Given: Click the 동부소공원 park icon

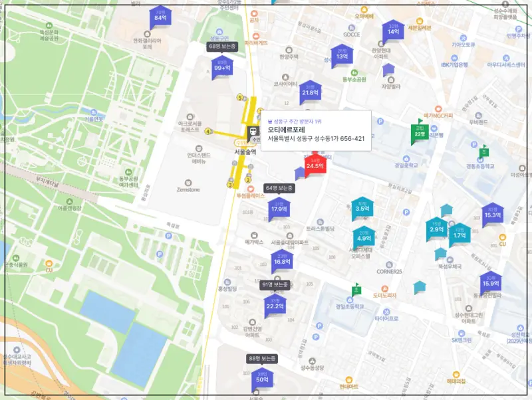Looking at the screenshot, I should tap(354, 72).
